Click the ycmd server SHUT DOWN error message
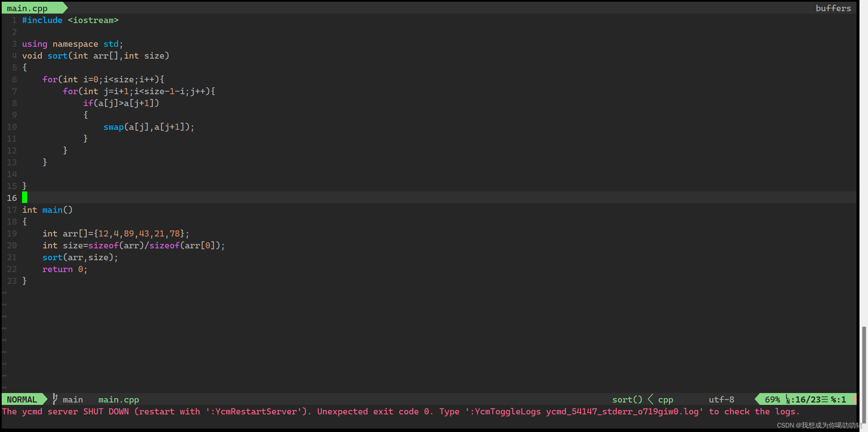868x432 pixels. click(401, 412)
